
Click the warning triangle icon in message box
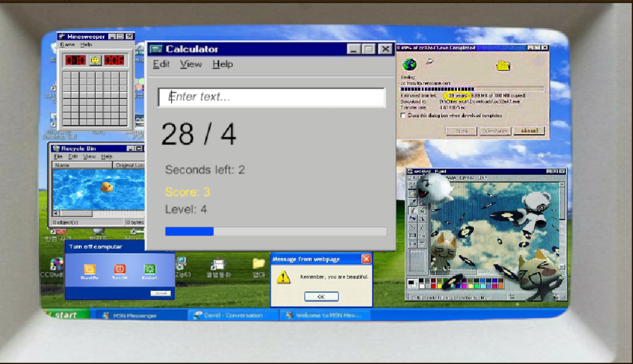click(283, 277)
